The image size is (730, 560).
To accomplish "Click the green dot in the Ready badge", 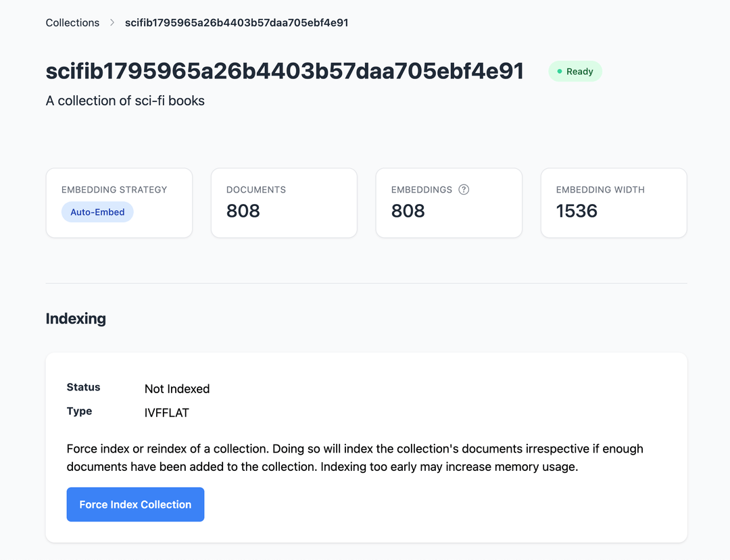I will click(560, 72).
